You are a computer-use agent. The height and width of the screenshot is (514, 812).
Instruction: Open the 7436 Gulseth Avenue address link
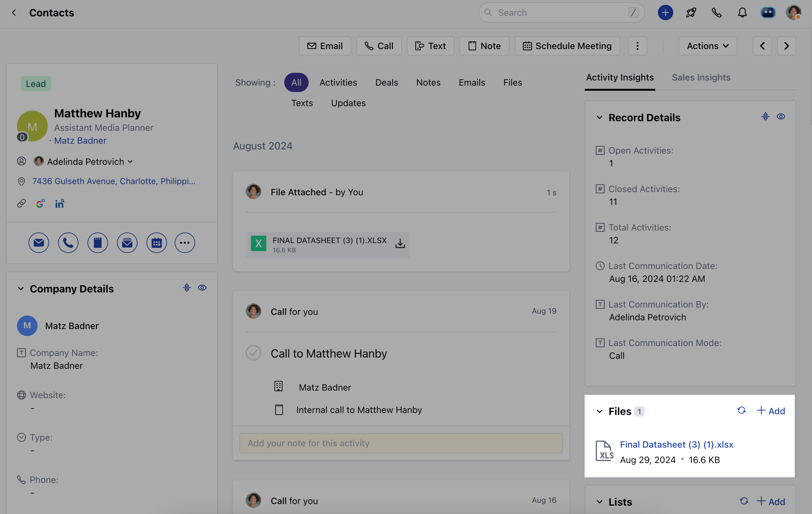[x=114, y=181]
